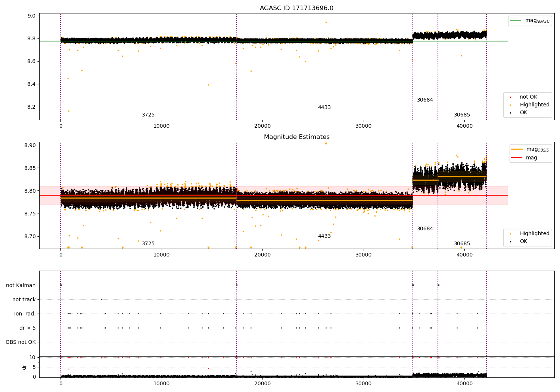Click obsid label 3725 in Magnitude Estimates plot

(x=148, y=244)
